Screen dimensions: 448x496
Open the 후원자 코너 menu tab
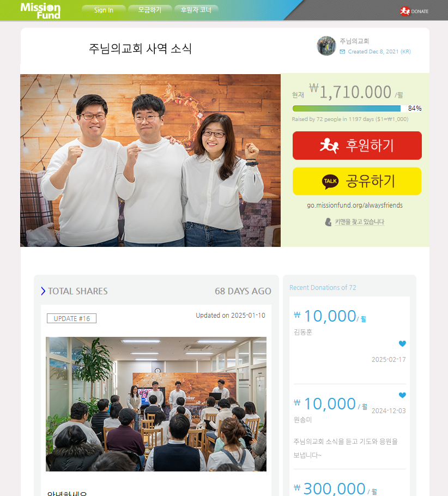(196, 10)
